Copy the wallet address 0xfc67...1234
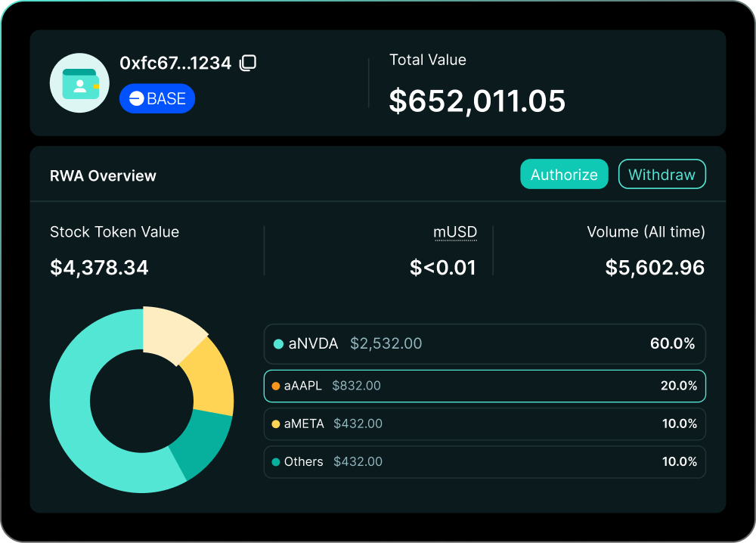Screen dimensions: 756x543 click(x=248, y=63)
